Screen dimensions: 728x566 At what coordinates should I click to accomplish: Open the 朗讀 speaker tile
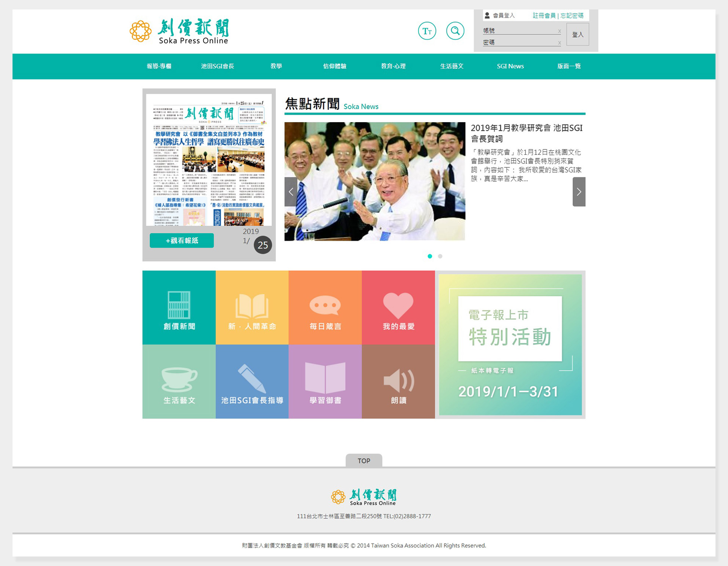(x=398, y=382)
